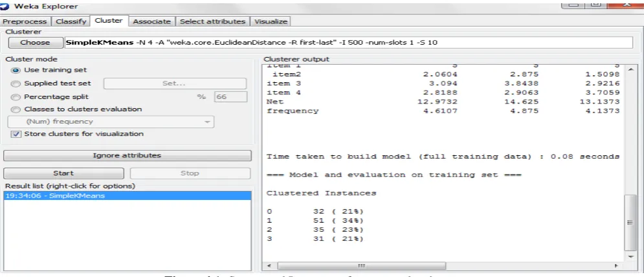This screenshot has height=277, width=644.
Task: Click the Stop button
Action: tap(190, 173)
